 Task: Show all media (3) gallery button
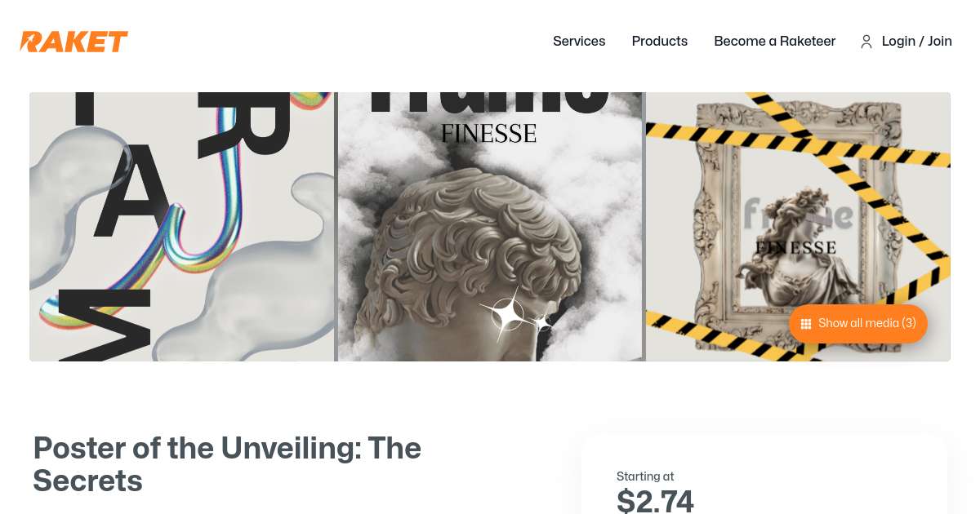tap(858, 324)
